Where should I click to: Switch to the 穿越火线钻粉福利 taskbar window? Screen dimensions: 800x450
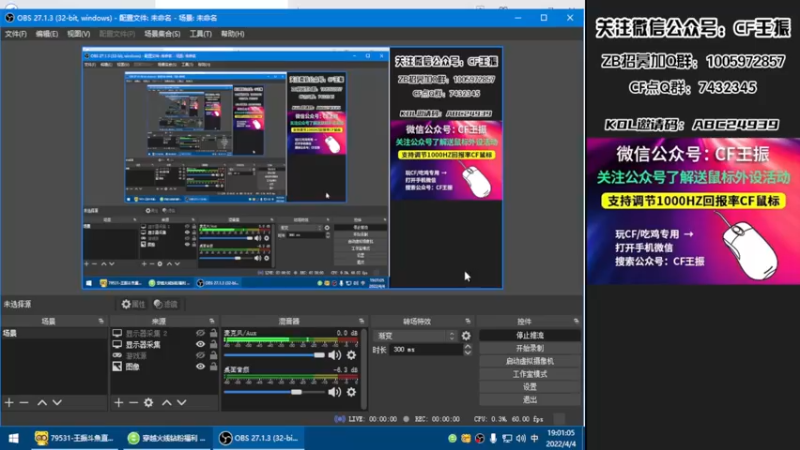(x=166, y=438)
